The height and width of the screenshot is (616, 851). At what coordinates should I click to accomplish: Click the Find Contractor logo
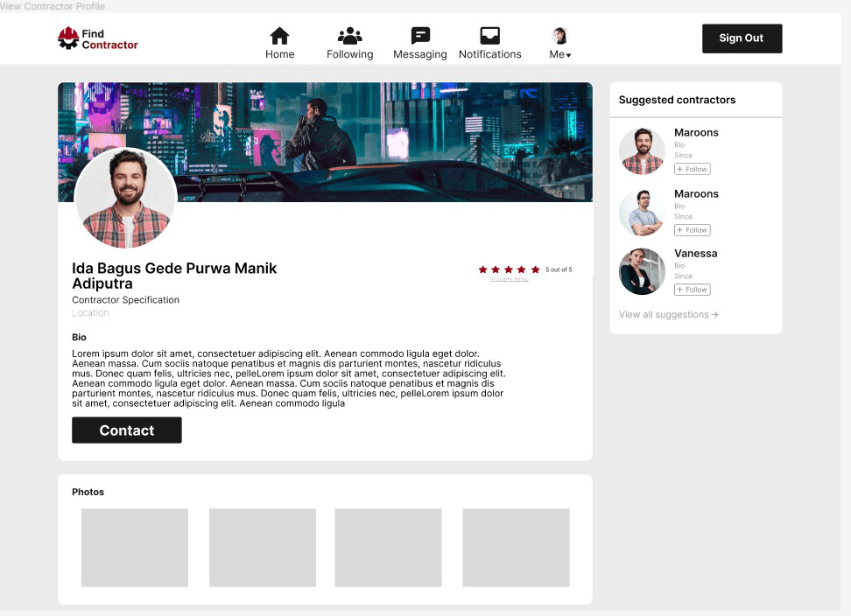click(x=98, y=38)
